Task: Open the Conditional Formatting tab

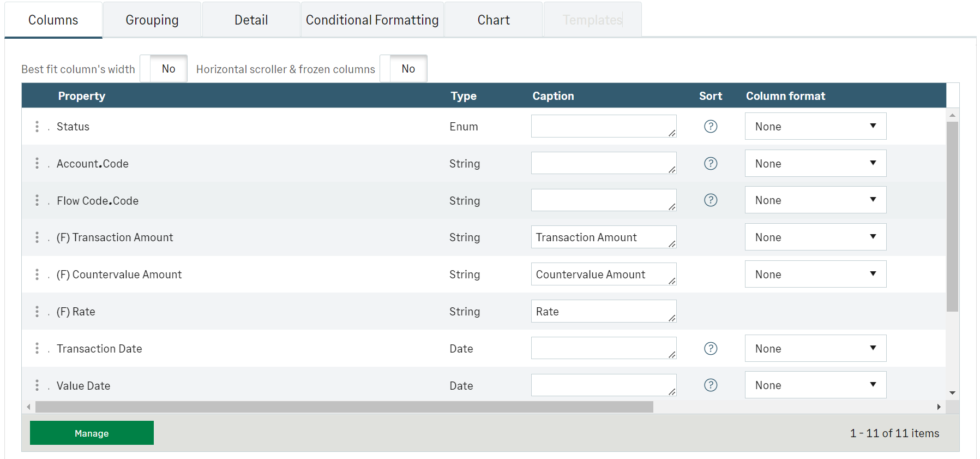Action: tap(372, 20)
